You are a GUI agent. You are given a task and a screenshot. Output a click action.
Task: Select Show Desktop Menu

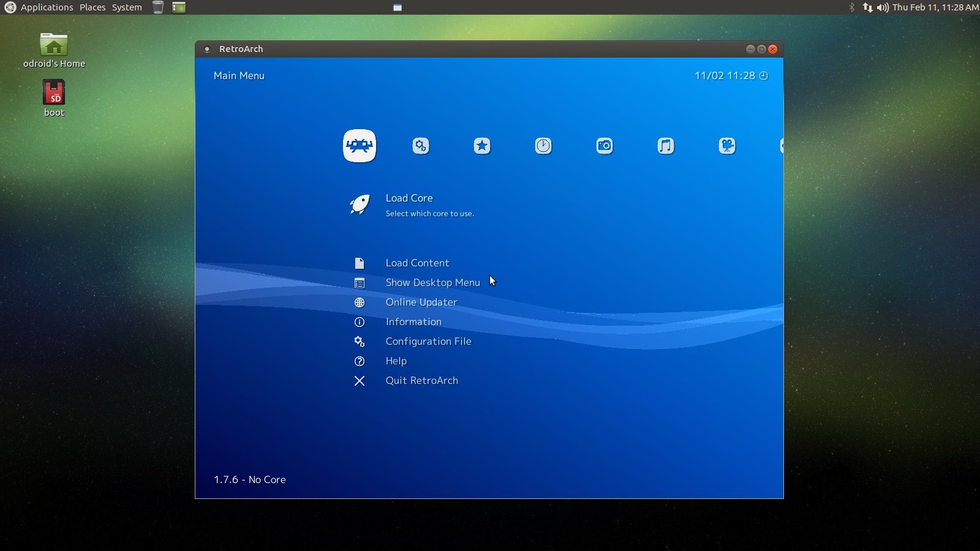coord(432,282)
